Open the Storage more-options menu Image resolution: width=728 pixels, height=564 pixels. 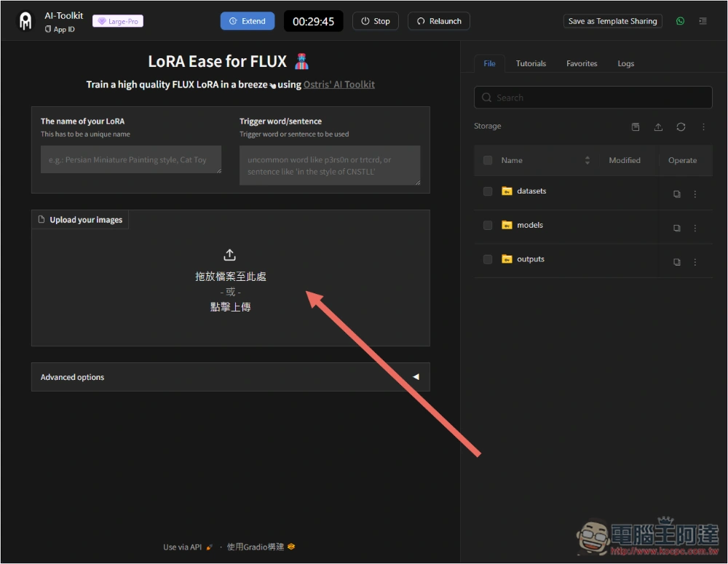coord(703,127)
